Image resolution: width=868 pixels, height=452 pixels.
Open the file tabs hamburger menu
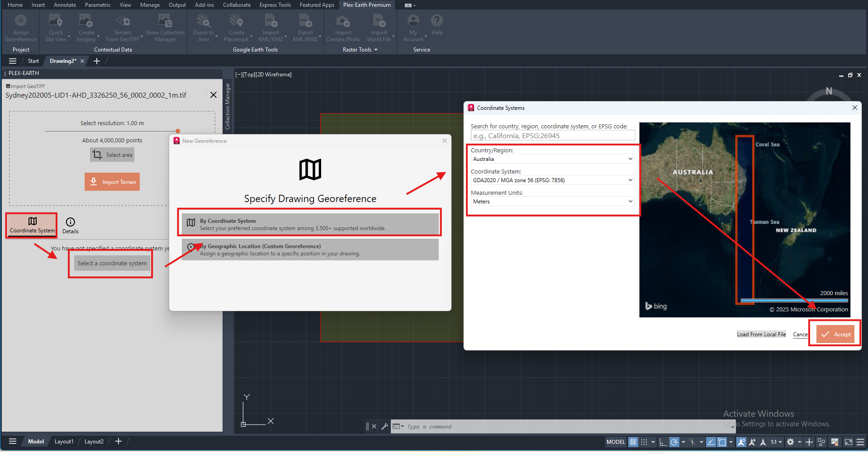[x=13, y=61]
